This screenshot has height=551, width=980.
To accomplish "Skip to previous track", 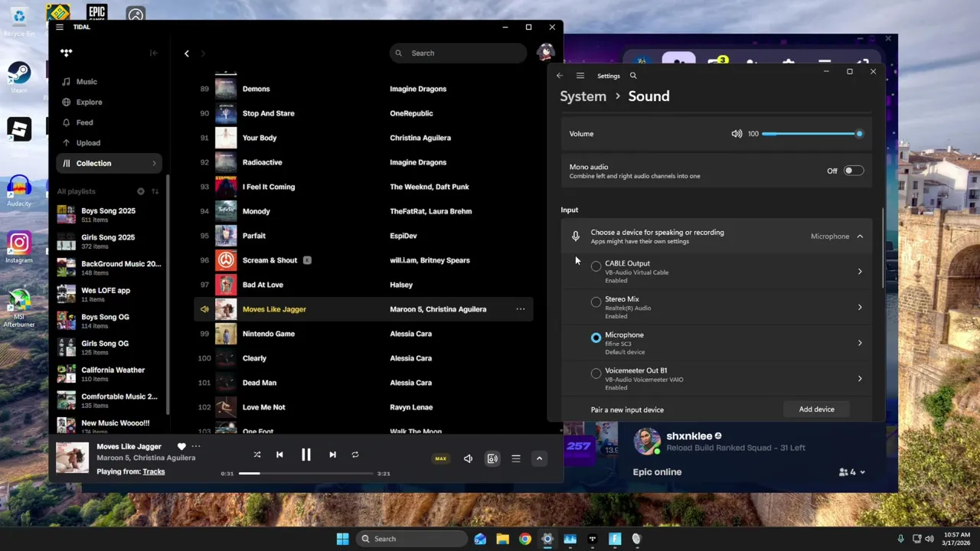I will click(279, 455).
